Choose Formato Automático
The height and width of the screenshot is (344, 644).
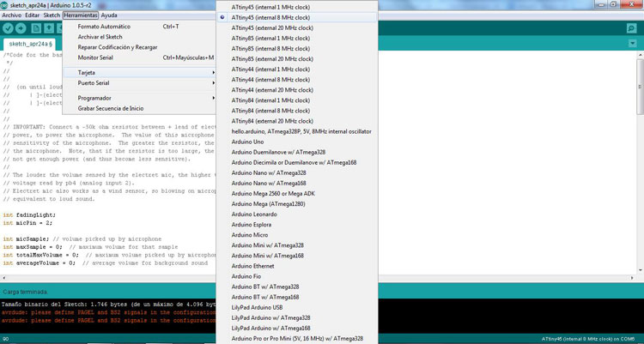pyautogui.click(x=139, y=27)
